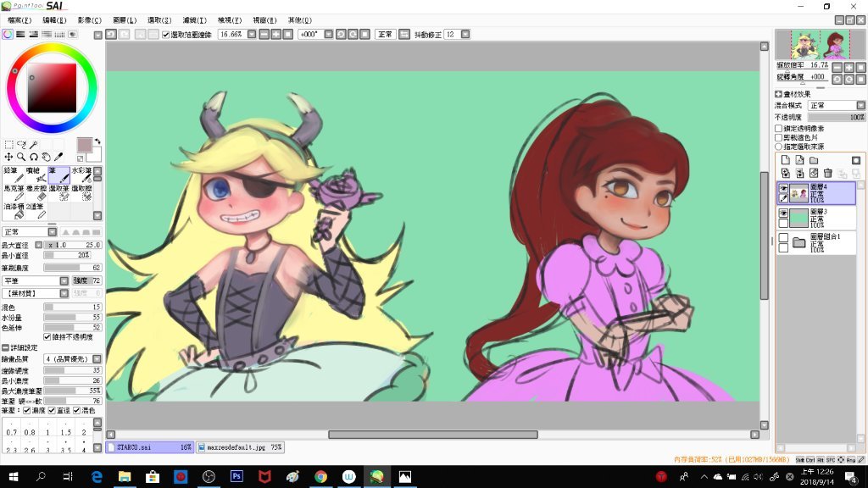Viewport: 868px width, 488px height.
Task: Click the foreground color swatch
Action: click(x=84, y=145)
